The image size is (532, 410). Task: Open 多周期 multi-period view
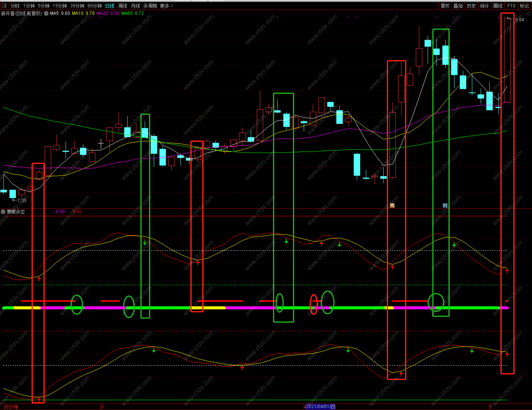click(x=150, y=6)
